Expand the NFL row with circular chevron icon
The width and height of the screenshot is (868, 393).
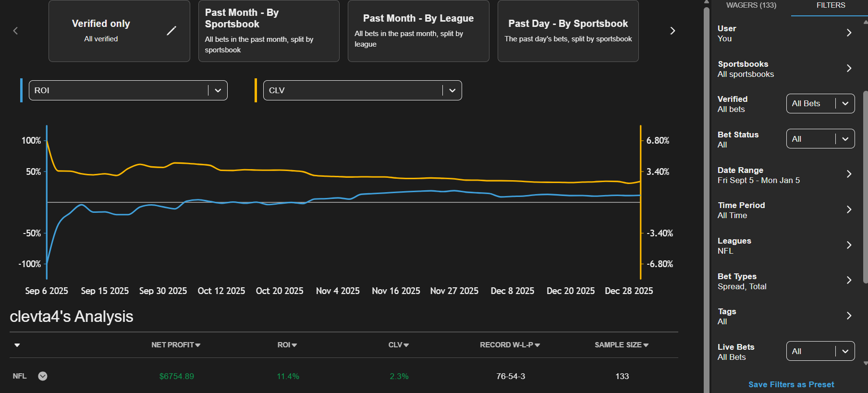click(43, 376)
